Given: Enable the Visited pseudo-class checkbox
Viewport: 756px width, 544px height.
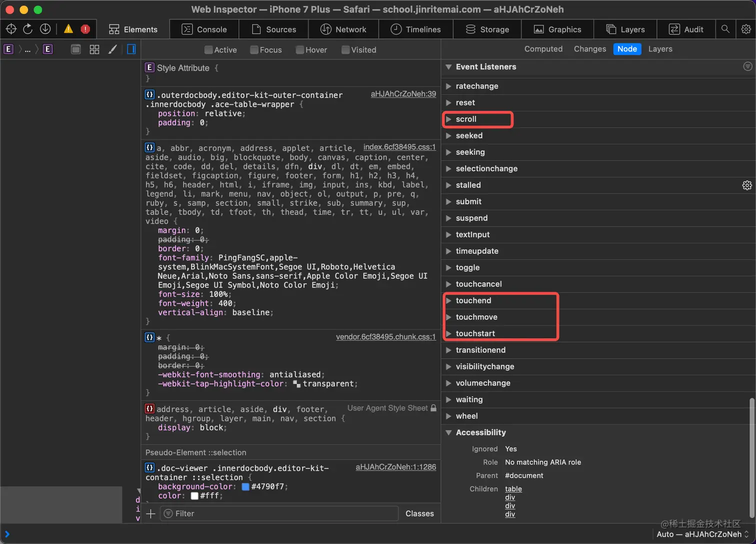Looking at the screenshot, I should tap(345, 49).
